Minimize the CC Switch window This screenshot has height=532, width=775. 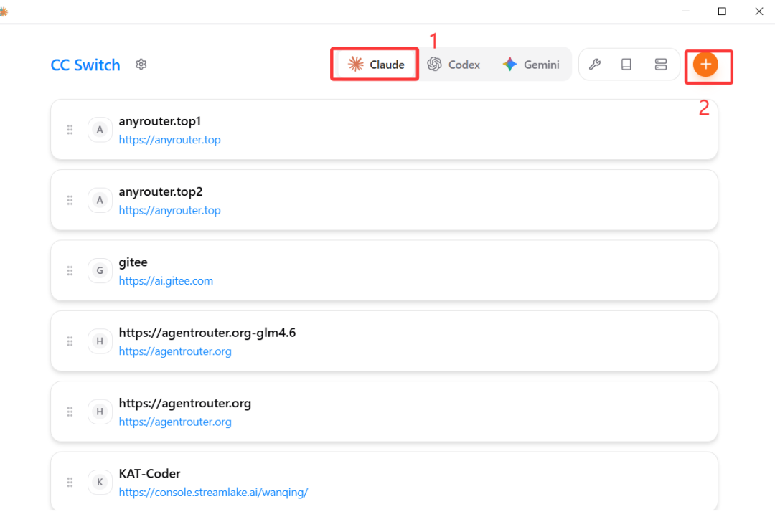coord(685,11)
